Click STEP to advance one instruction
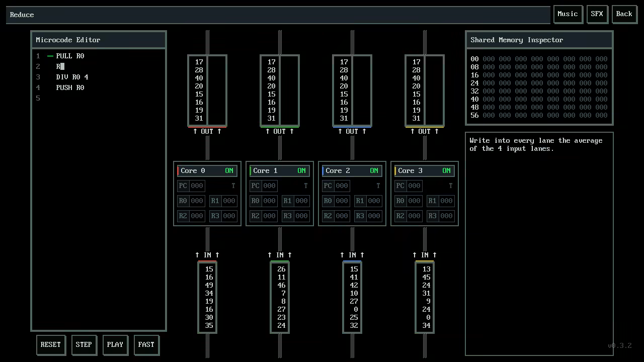The image size is (644, 362). point(84,345)
